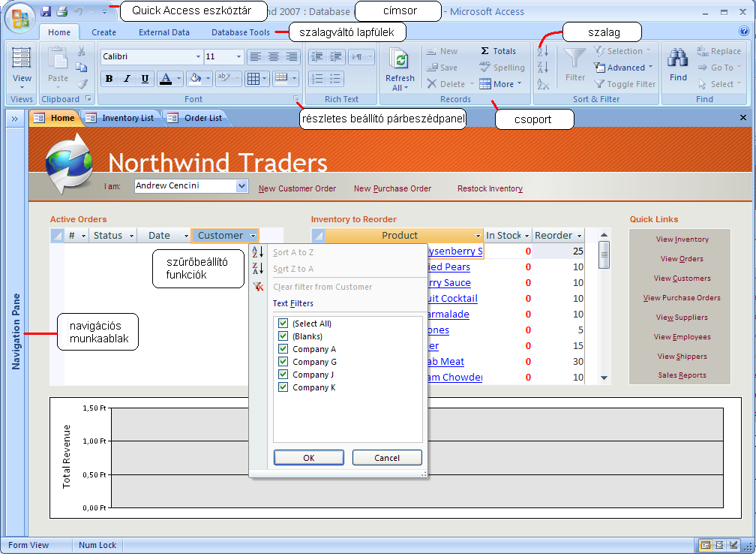Open the font color A button
756x554 pixels.
point(165,78)
